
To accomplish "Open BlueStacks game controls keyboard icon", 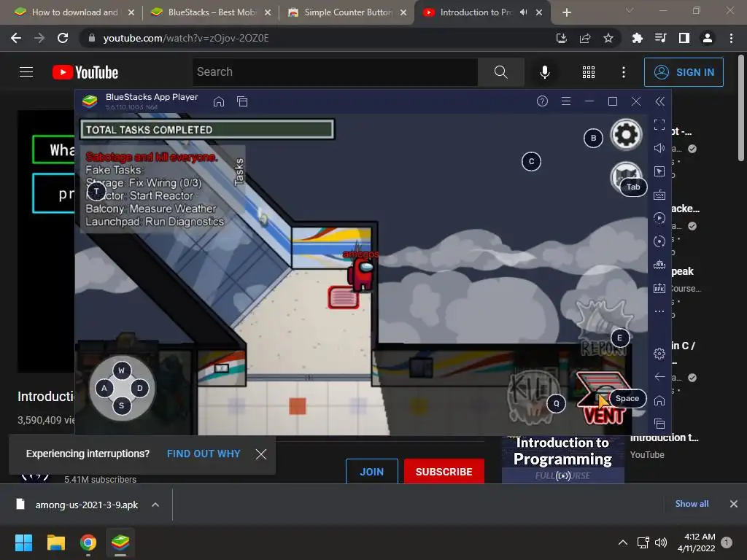I will (x=659, y=195).
